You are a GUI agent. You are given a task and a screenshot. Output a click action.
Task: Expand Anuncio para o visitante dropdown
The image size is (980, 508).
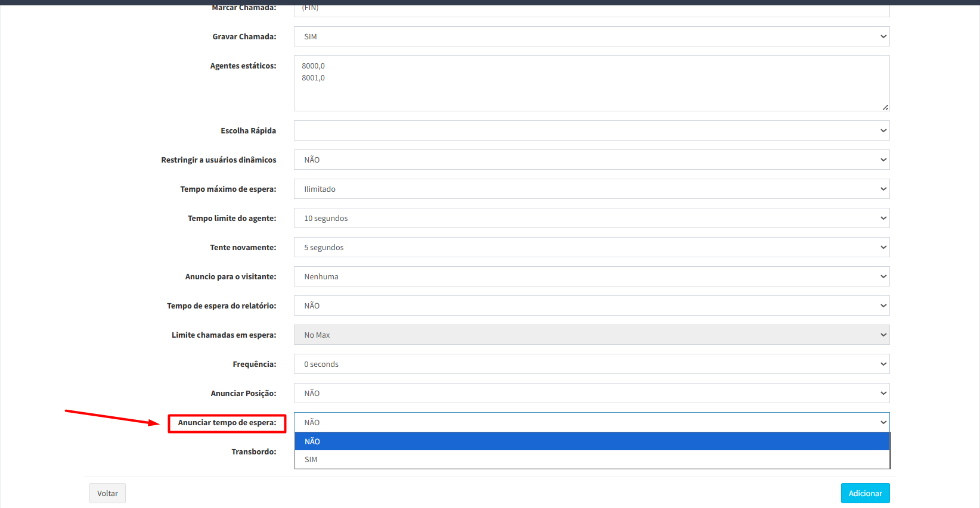pos(591,276)
